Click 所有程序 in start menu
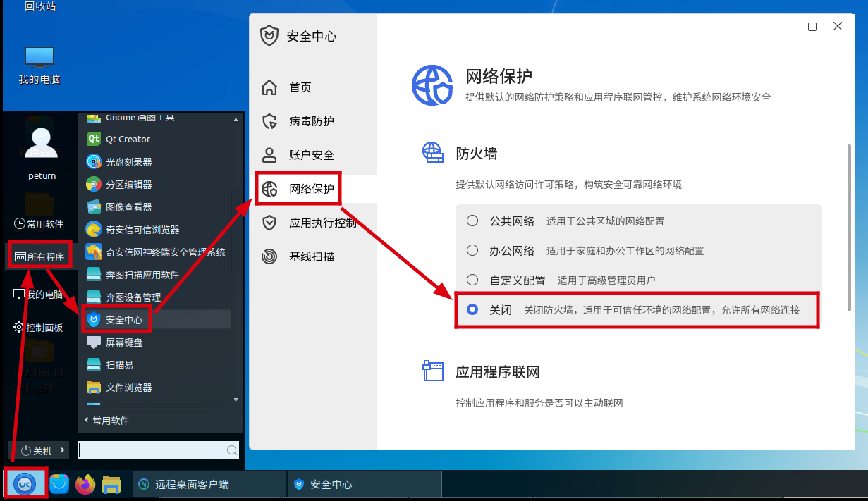The height and width of the screenshot is (501, 868). click(40, 257)
